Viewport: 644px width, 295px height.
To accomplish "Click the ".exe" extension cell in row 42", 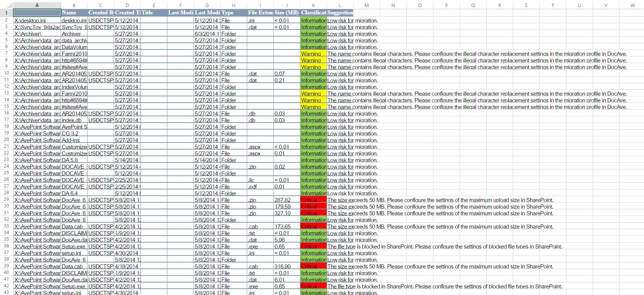I will pyautogui.click(x=260, y=286).
